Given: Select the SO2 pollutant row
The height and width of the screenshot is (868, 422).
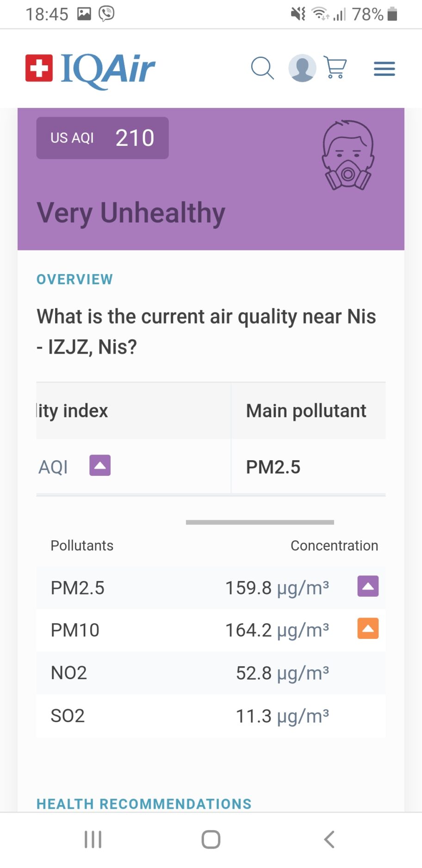Looking at the screenshot, I should (211, 716).
